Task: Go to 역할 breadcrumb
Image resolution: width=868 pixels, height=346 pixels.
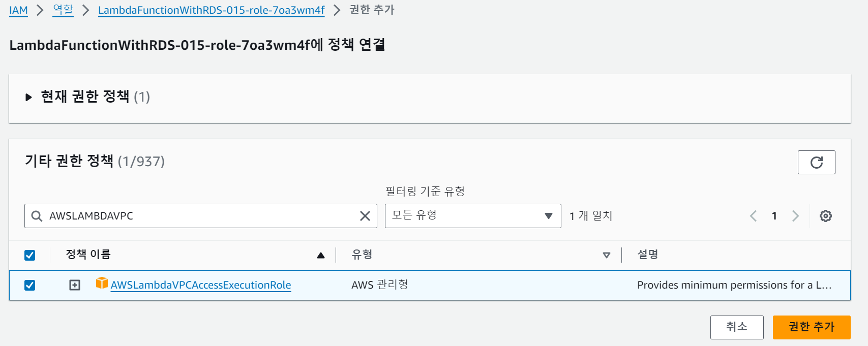Action: coord(63,10)
